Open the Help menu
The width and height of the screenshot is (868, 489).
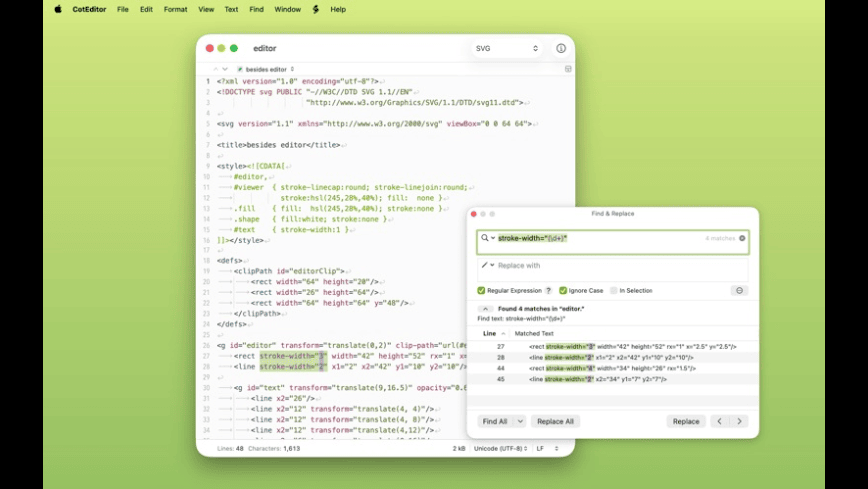[337, 9]
